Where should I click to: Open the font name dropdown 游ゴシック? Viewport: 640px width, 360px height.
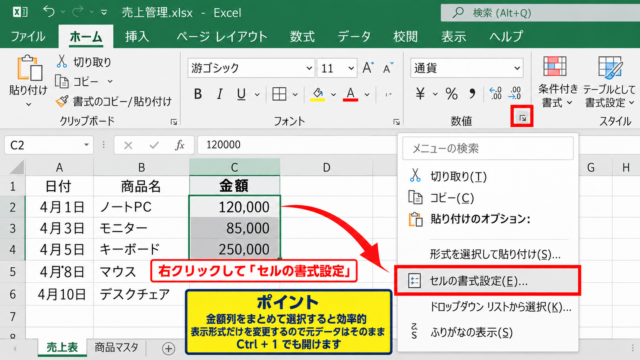[309, 68]
